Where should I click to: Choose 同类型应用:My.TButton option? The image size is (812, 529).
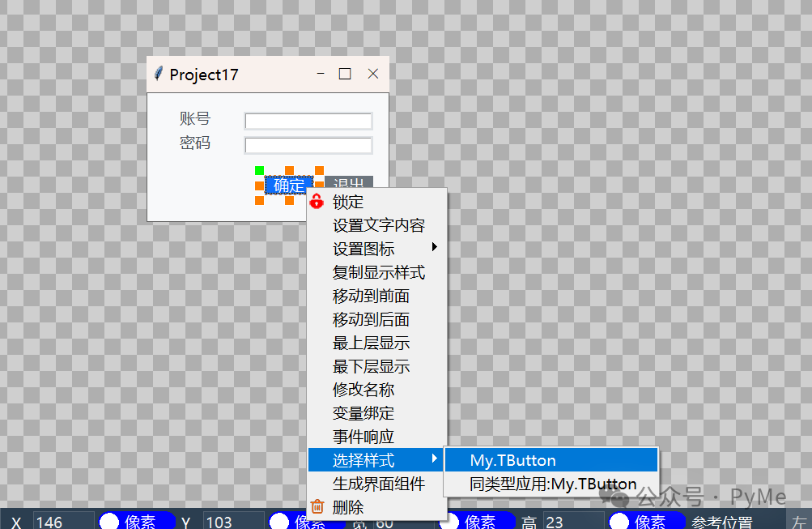[x=551, y=483]
